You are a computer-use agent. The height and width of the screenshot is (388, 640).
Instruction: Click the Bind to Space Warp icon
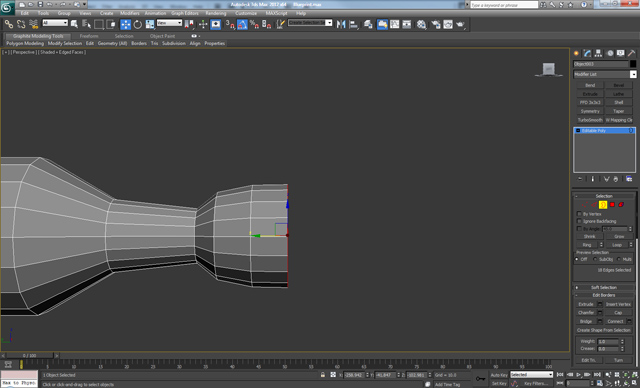pyautogui.click(x=34, y=24)
